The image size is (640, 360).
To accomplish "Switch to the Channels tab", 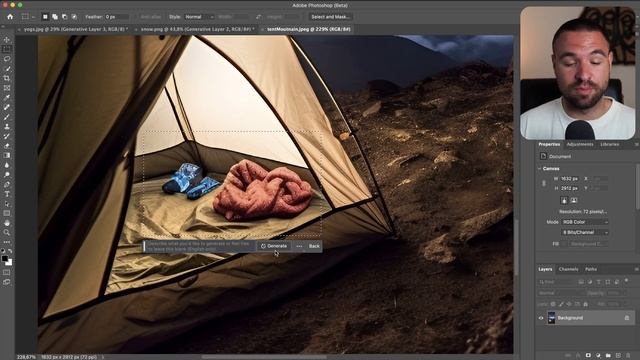I will (568, 269).
